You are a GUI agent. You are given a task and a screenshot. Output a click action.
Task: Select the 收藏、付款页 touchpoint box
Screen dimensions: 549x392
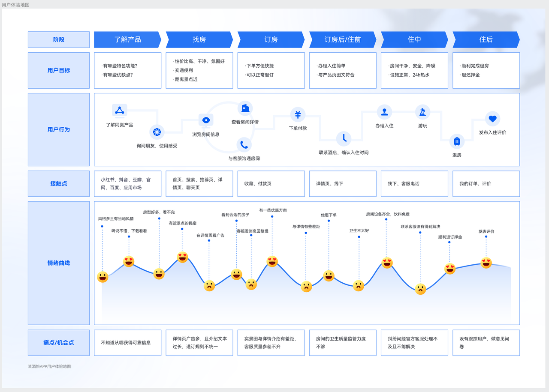pos(271,184)
